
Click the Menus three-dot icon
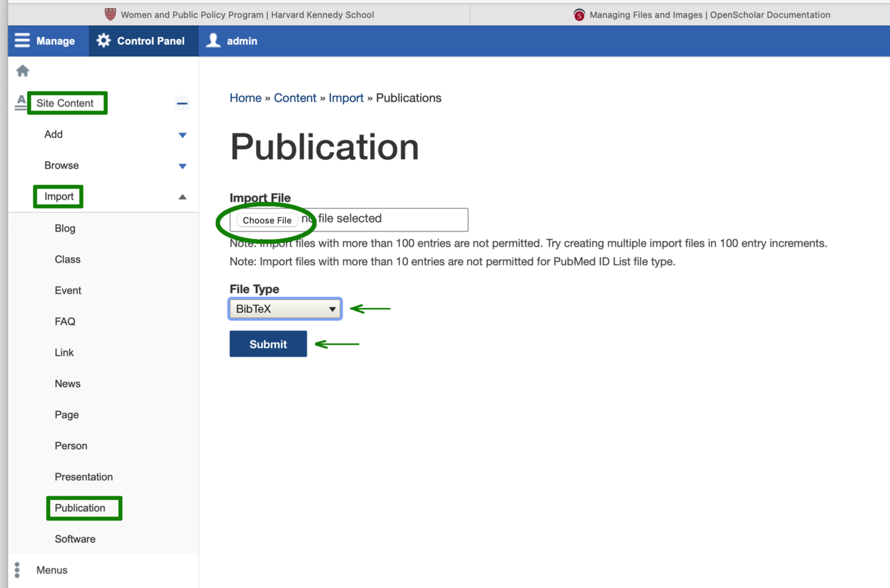pos(17,570)
